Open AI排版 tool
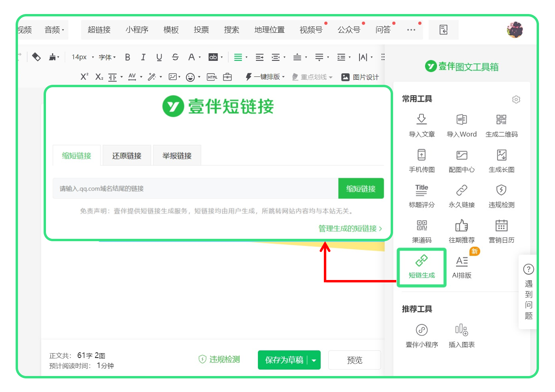Screen dimensions: 555x392 click(461, 267)
